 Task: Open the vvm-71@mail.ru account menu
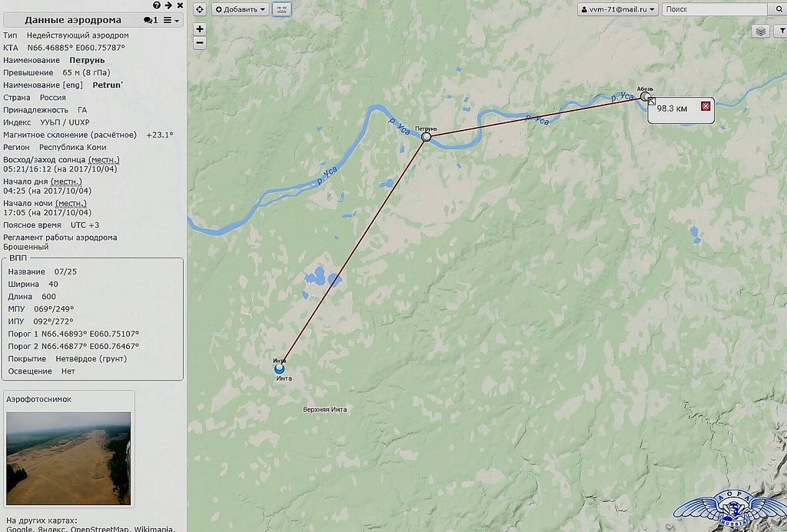click(x=617, y=9)
